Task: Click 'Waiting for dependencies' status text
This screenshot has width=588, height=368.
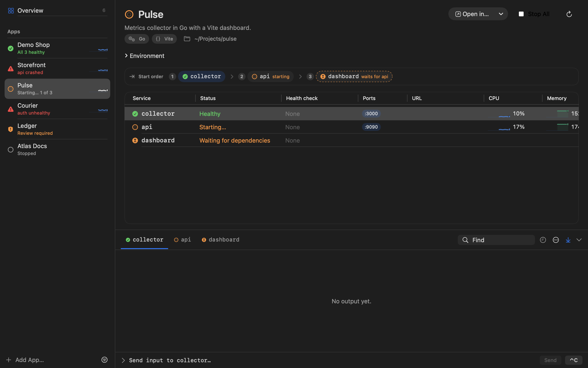Action: point(235,141)
